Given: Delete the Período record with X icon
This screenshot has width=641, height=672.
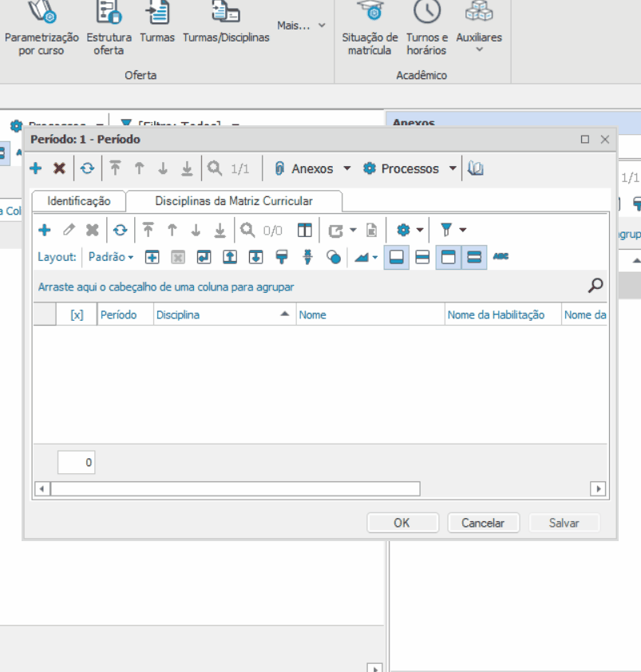Looking at the screenshot, I should [59, 168].
